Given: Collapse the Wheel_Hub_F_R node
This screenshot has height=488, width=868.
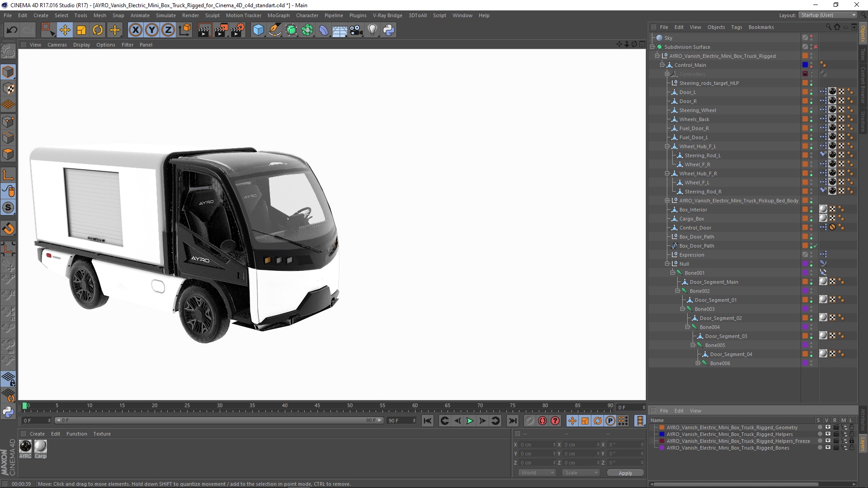Looking at the screenshot, I should (x=667, y=174).
